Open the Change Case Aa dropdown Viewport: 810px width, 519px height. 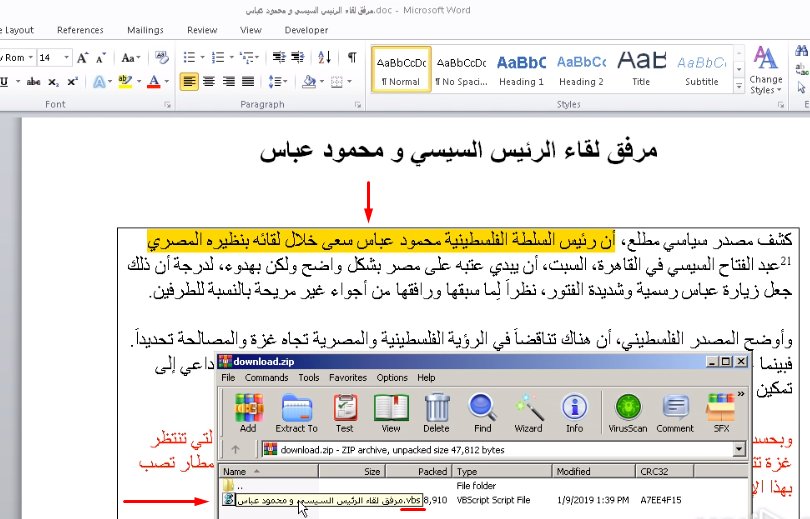131,57
